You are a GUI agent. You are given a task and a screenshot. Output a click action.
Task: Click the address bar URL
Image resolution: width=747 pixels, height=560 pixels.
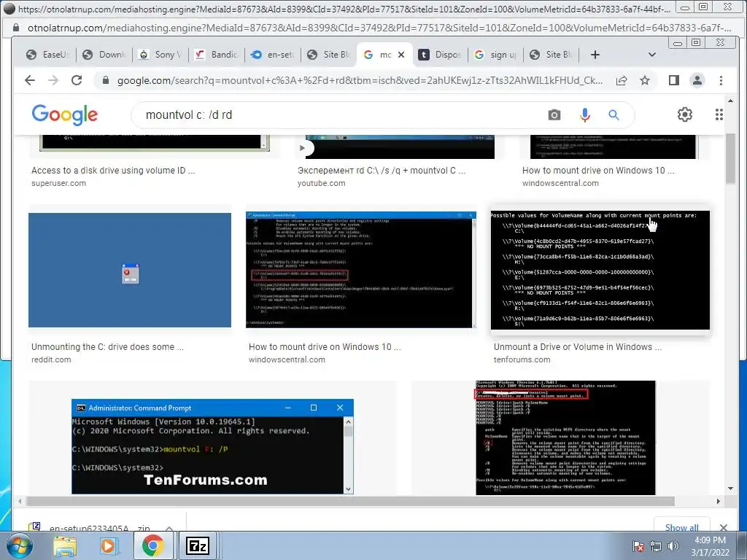pos(360,80)
